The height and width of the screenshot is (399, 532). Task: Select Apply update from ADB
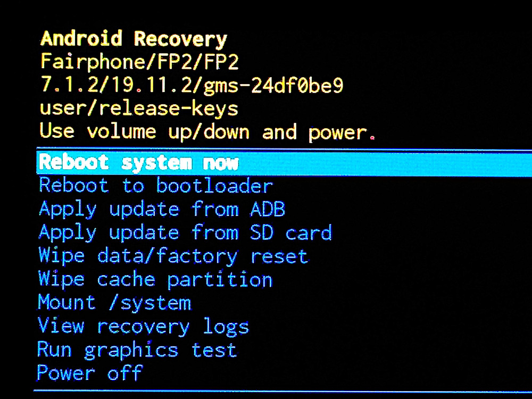click(x=162, y=209)
